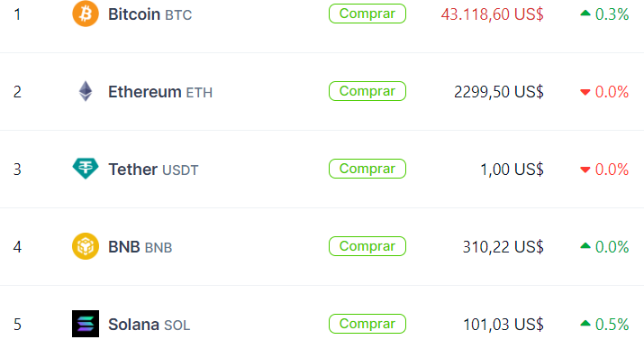
Task: Open the Tether USDT name link
Action: (153, 170)
